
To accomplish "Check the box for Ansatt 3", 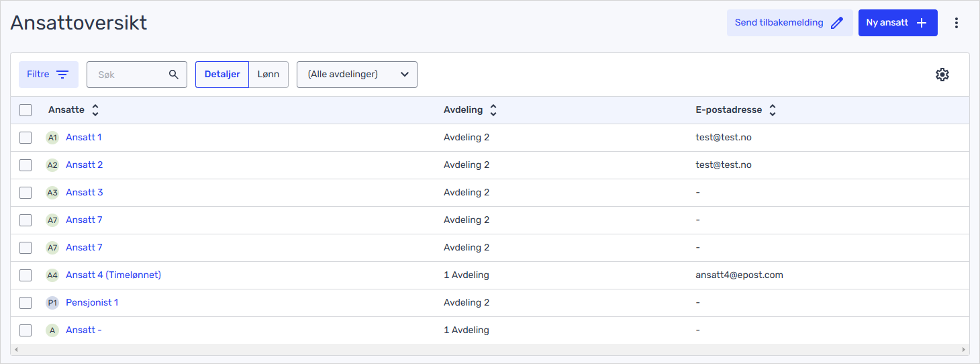I will [26, 193].
